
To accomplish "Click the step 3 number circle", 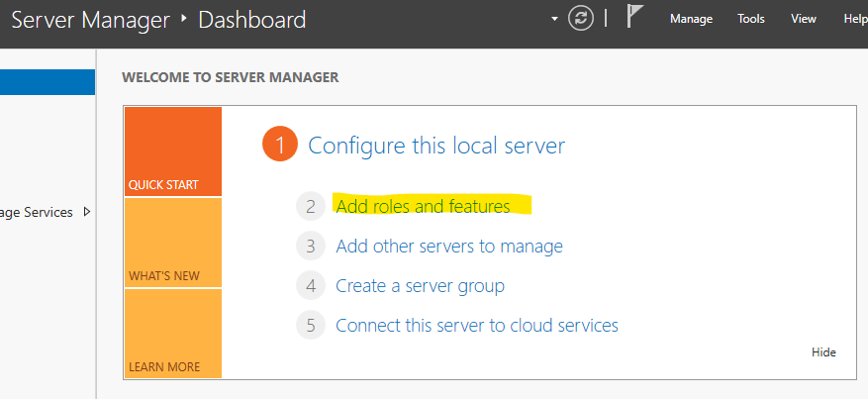I will click(310, 247).
